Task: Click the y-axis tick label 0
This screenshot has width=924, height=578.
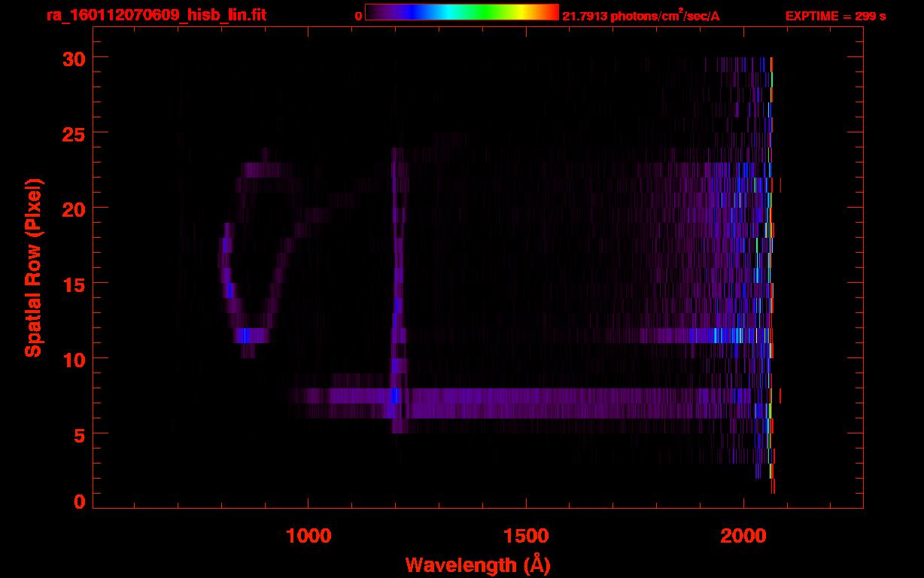Action: [x=79, y=501]
